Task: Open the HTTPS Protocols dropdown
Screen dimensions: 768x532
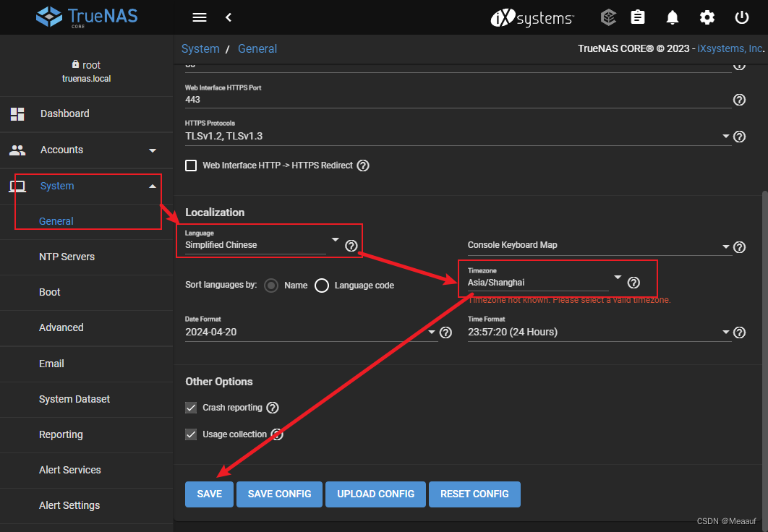Action: coord(726,137)
